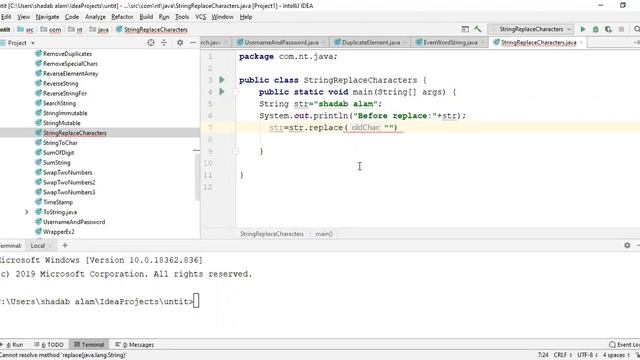The image size is (640, 360).
Task: Switch to DuplicateElement.java editor tab
Action: pyautogui.click(x=371, y=42)
